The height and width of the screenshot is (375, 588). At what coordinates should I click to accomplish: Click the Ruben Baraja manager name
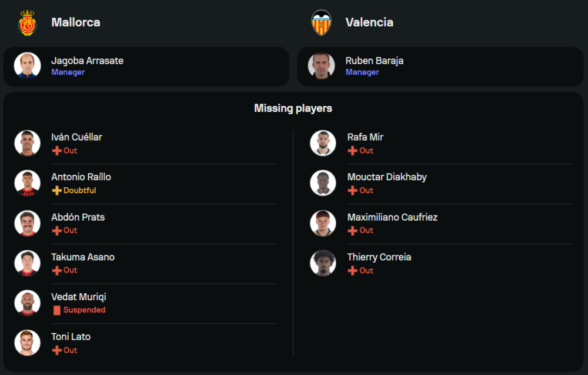tap(375, 61)
